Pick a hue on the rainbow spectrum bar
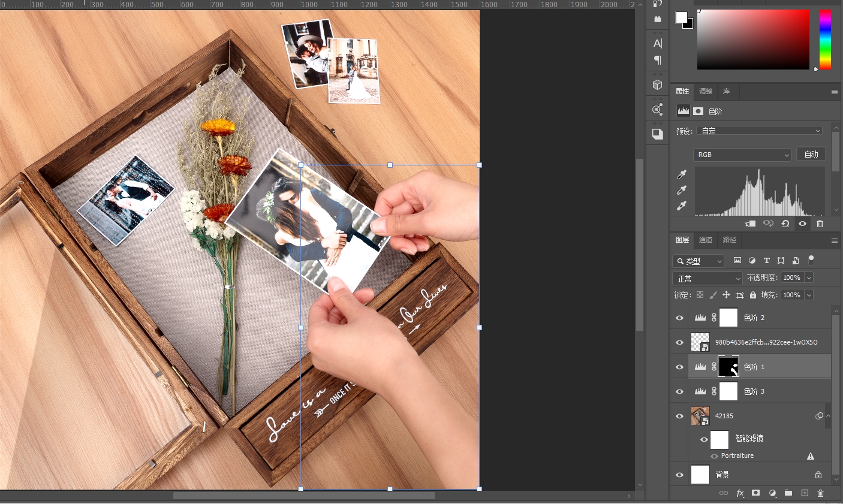The width and height of the screenshot is (843, 504). 826,39
